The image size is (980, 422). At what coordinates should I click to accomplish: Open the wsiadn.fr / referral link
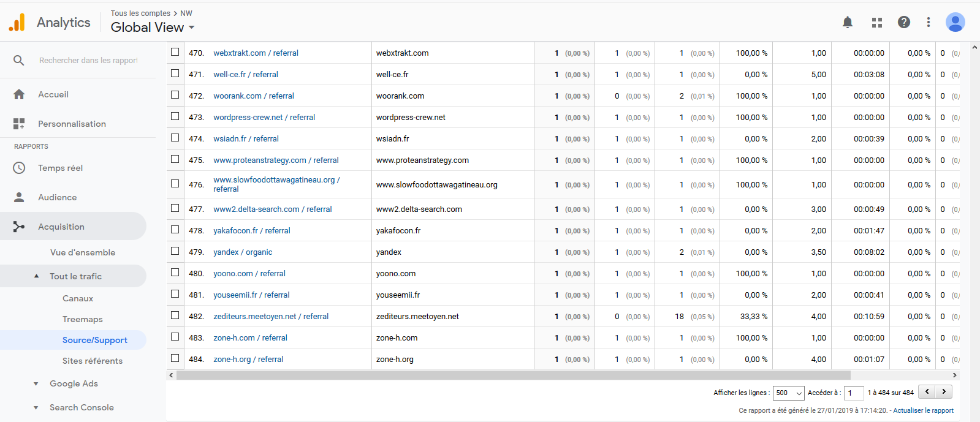click(246, 138)
